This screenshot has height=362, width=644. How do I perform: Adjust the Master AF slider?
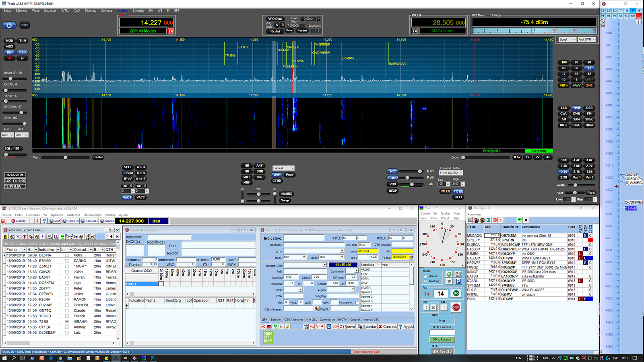tap(14, 79)
